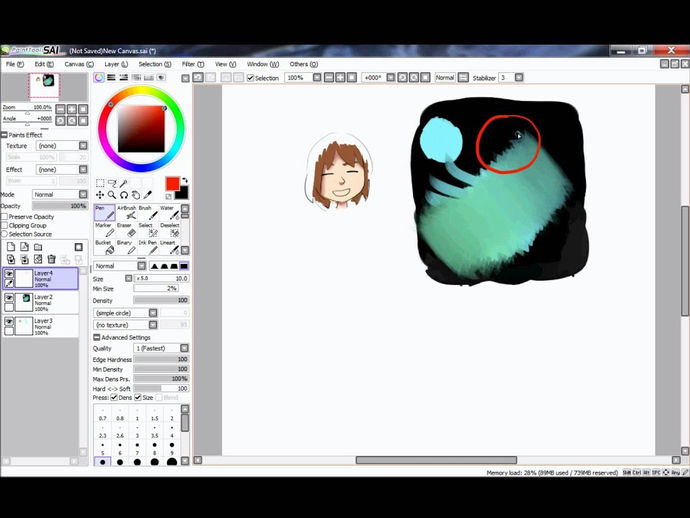Open the simple circle shape dropdown
Image resolution: width=690 pixels, height=518 pixels.
pos(153,313)
